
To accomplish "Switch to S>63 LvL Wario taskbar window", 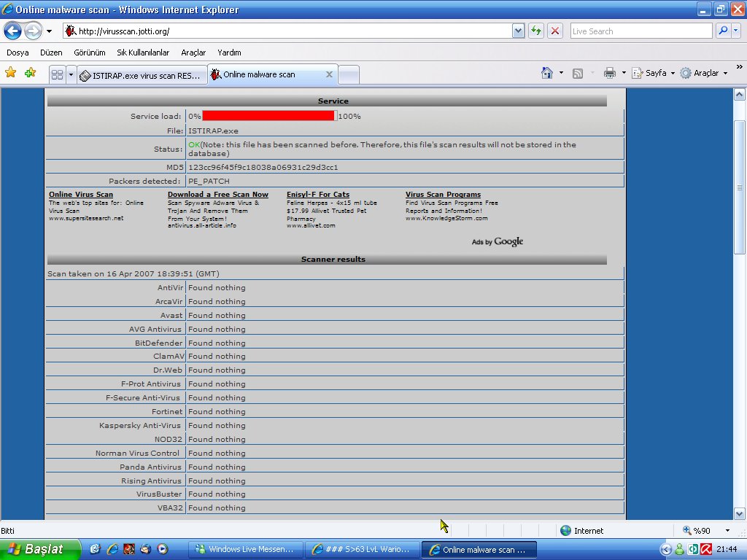I will click(x=362, y=550).
